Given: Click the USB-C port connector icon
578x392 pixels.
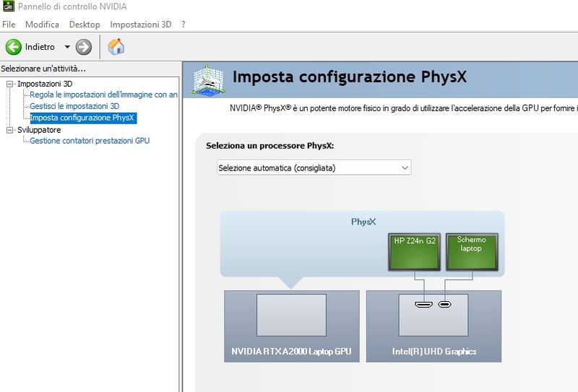Looking at the screenshot, I should 444,305.
